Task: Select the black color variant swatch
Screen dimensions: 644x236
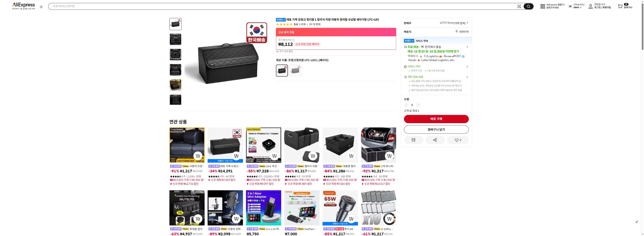Action: [282, 70]
